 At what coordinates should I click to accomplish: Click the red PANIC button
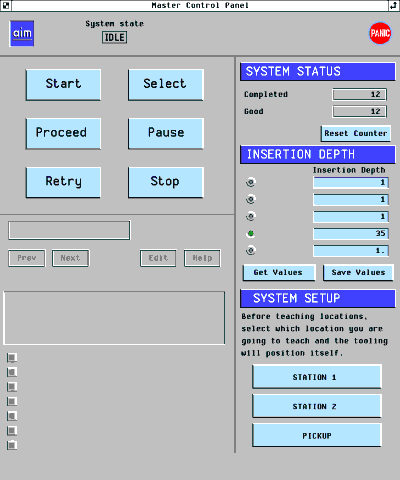[380, 33]
